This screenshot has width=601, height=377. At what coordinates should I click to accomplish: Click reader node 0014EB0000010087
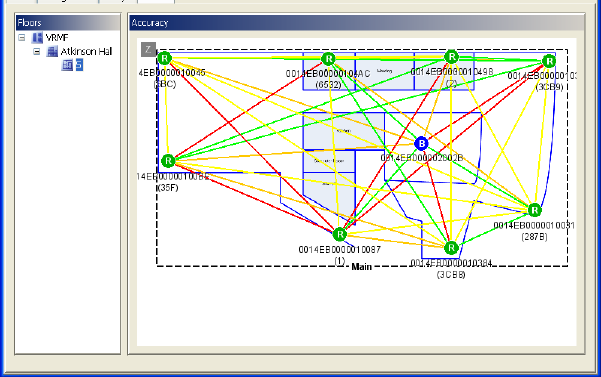pyautogui.click(x=340, y=234)
